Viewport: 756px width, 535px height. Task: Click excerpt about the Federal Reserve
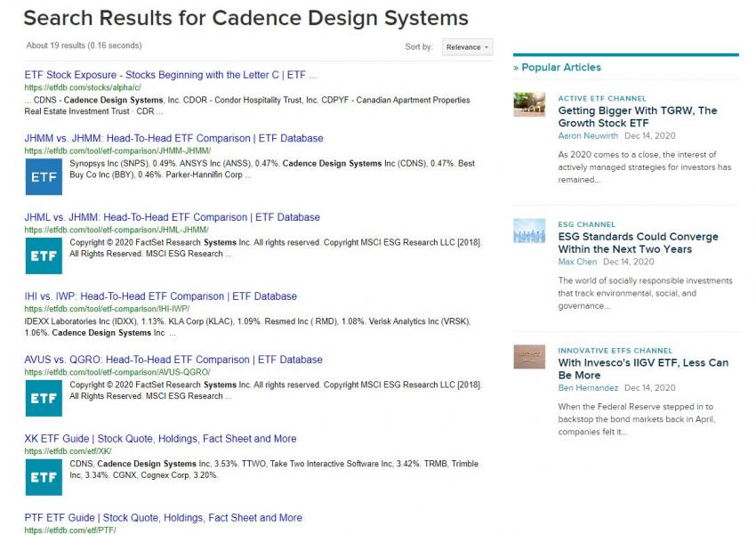pos(637,418)
